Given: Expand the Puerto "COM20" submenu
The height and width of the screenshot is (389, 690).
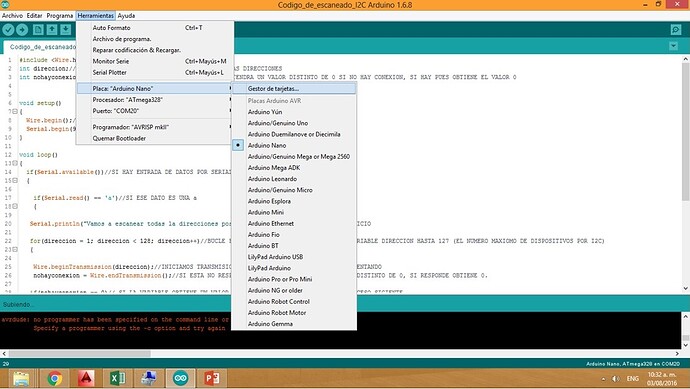Looking at the screenshot, I should point(155,111).
